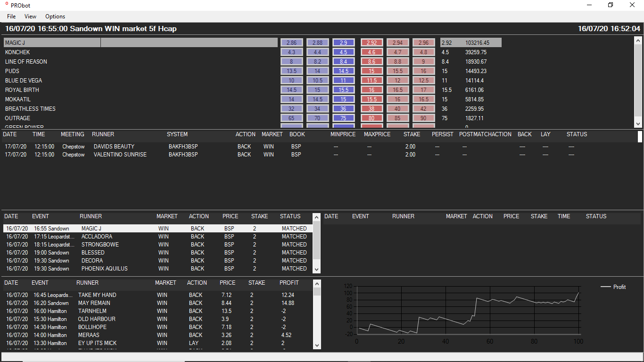
Task: Select the ROYAL BIRTH runner row
Action: pyautogui.click(x=22, y=90)
